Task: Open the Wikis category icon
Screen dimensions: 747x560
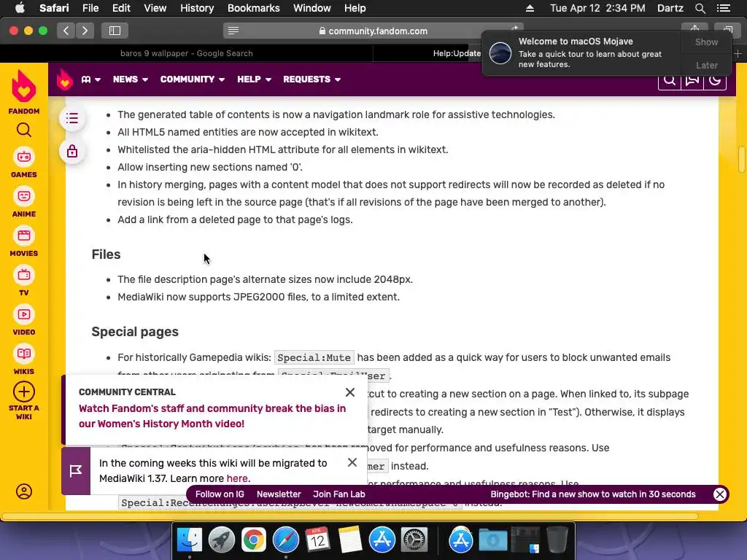Action: [24, 354]
